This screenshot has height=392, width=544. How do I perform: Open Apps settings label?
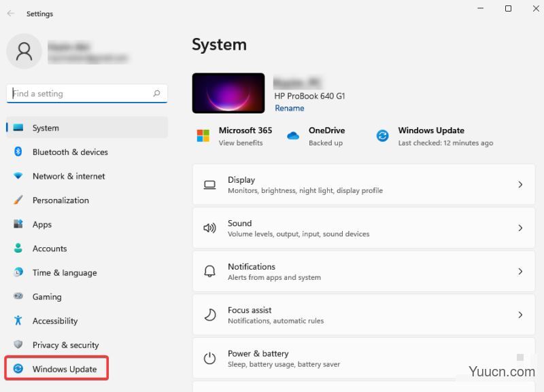(x=42, y=225)
